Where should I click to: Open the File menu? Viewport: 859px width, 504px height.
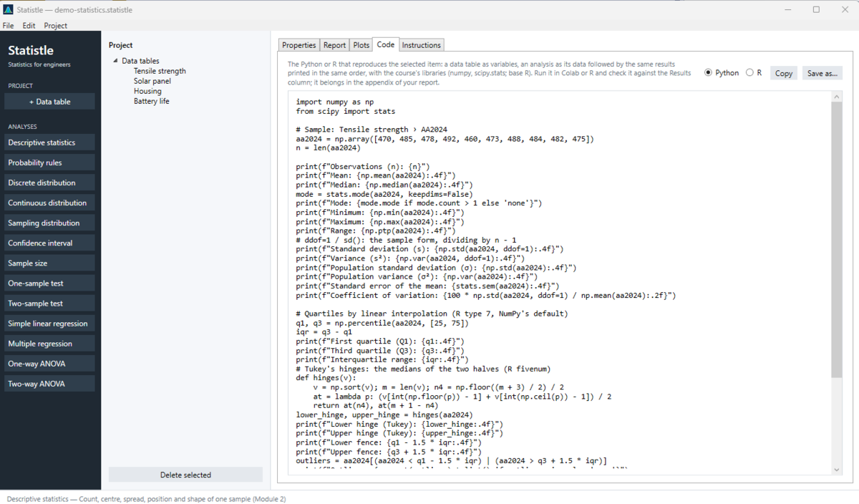(8, 26)
